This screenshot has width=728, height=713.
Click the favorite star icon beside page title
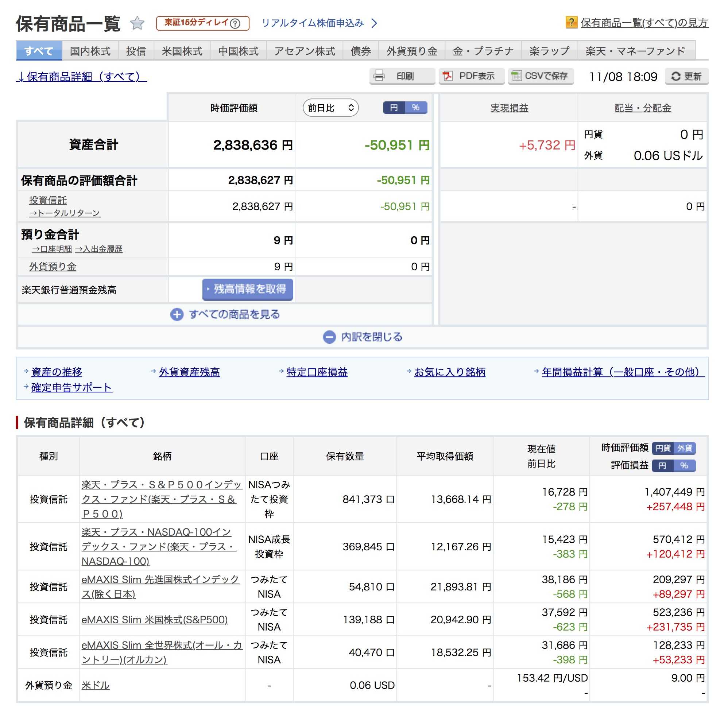point(138,23)
